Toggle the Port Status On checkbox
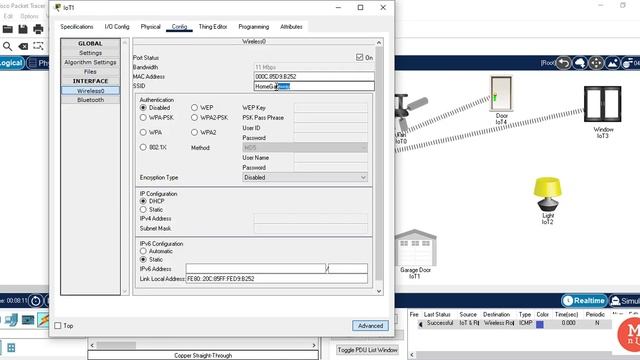Viewport: 640px width, 360px height. (359, 57)
